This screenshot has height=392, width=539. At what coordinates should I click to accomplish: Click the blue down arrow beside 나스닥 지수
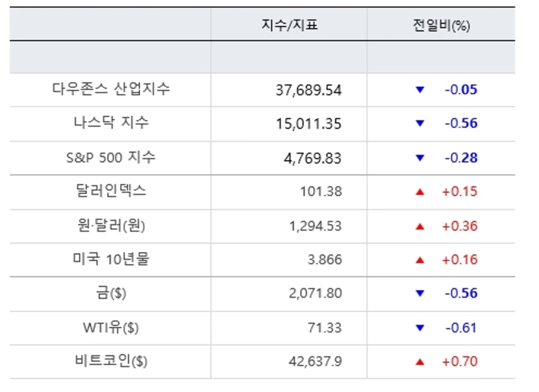420,124
